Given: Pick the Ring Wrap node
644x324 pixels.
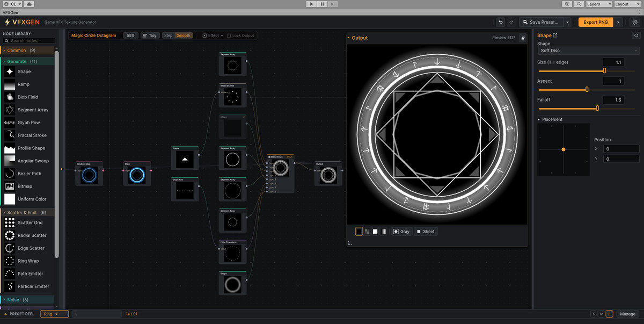Looking at the screenshot, I should coord(28,261).
